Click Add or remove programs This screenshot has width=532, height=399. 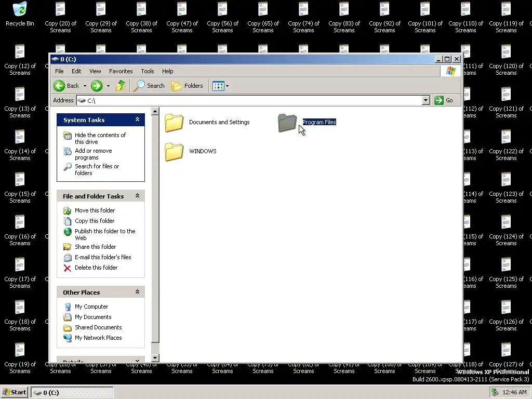coord(94,154)
